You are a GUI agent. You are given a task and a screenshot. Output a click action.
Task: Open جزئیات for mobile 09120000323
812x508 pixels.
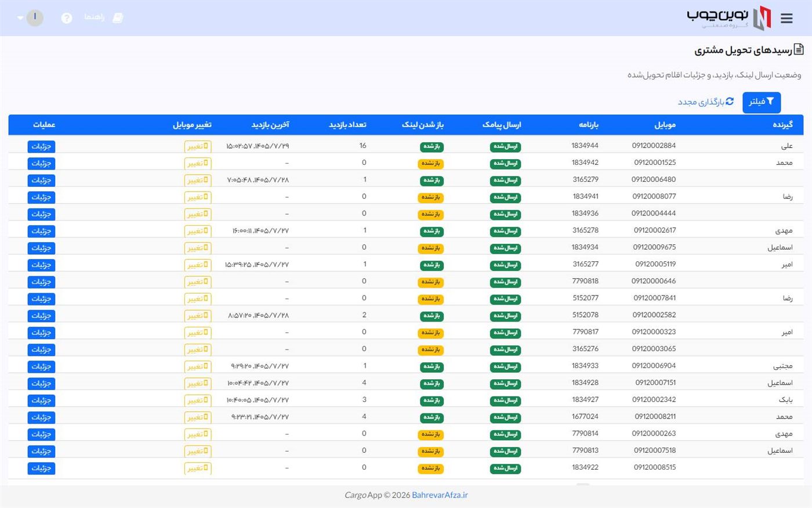(x=41, y=333)
